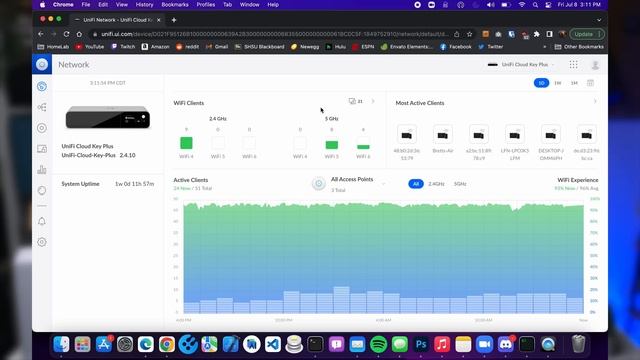The width and height of the screenshot is (640, 360).
Task: Click the access point icon beside All Access Points
Action: point(319,184)
